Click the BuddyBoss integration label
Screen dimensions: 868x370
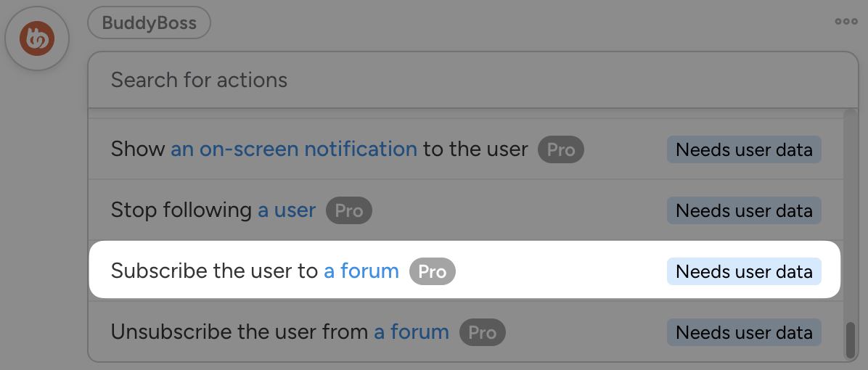(x=149, y=23)
